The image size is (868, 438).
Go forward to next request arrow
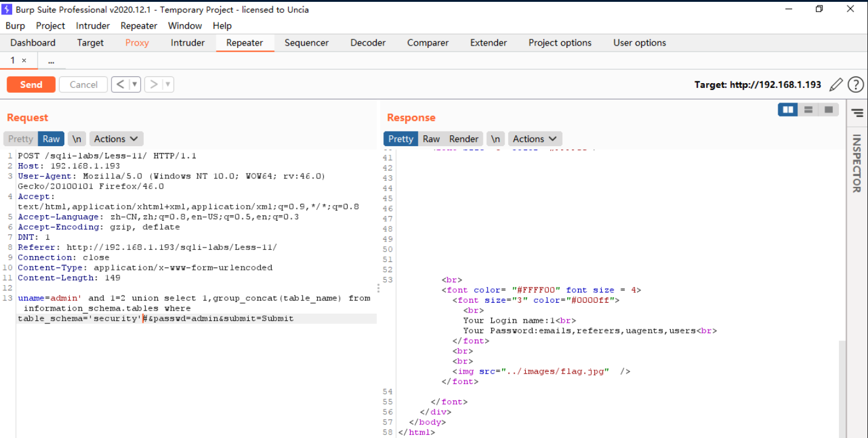154,84
